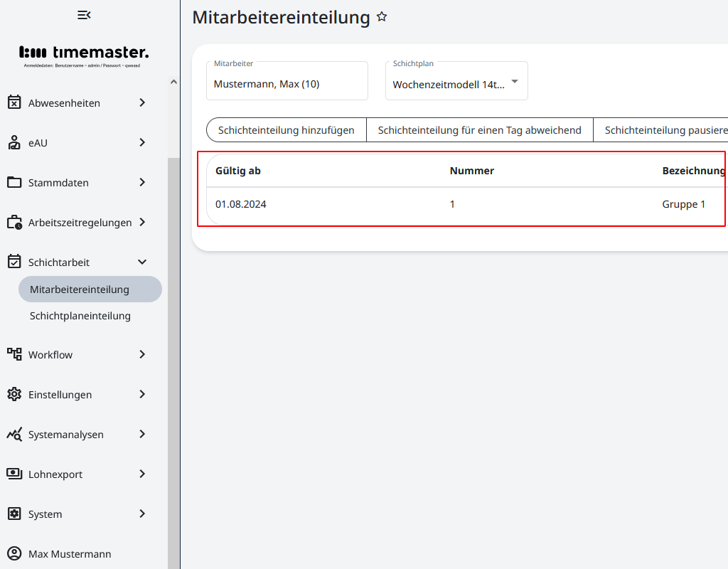Viewport: 728px width, 569px height.
Task: Click the Workflow diagram icon
Action: [14, 354]
